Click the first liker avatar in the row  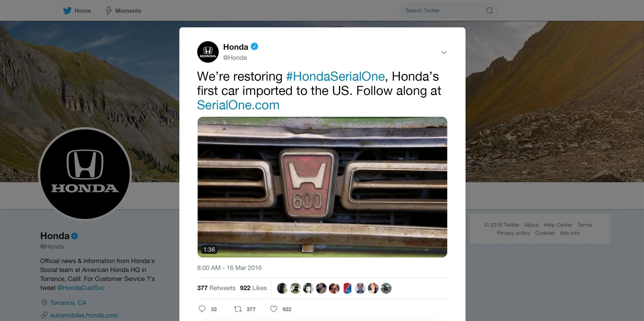click(x=282, y=288)
